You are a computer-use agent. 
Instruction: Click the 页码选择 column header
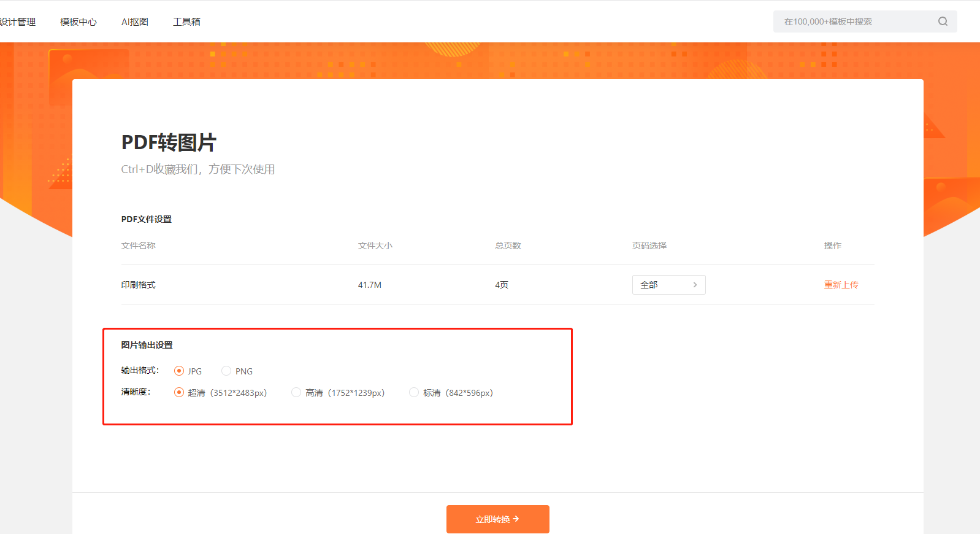pyautogui.click(x=649, y=246)
